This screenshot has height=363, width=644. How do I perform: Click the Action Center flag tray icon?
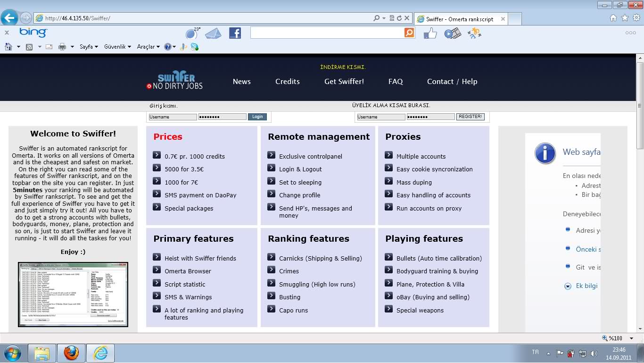560,353
